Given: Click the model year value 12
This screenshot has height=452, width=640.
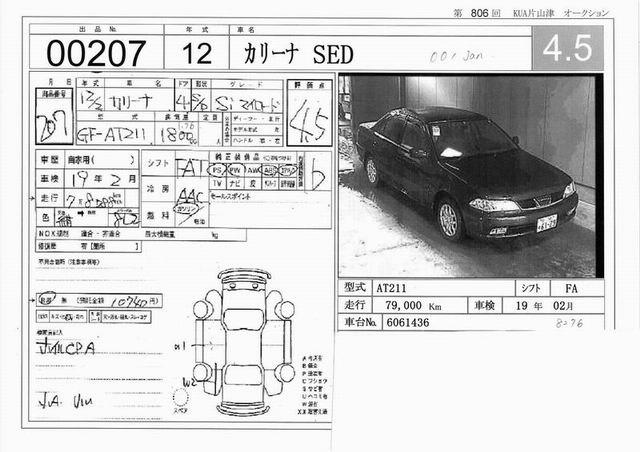Looking at the screenshot, I should (x=197, y=53).
